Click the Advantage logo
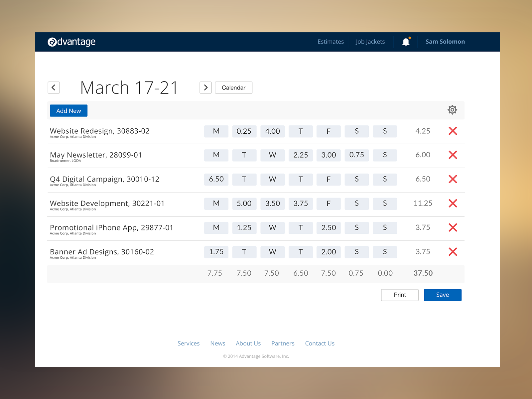 pos(71,42)
